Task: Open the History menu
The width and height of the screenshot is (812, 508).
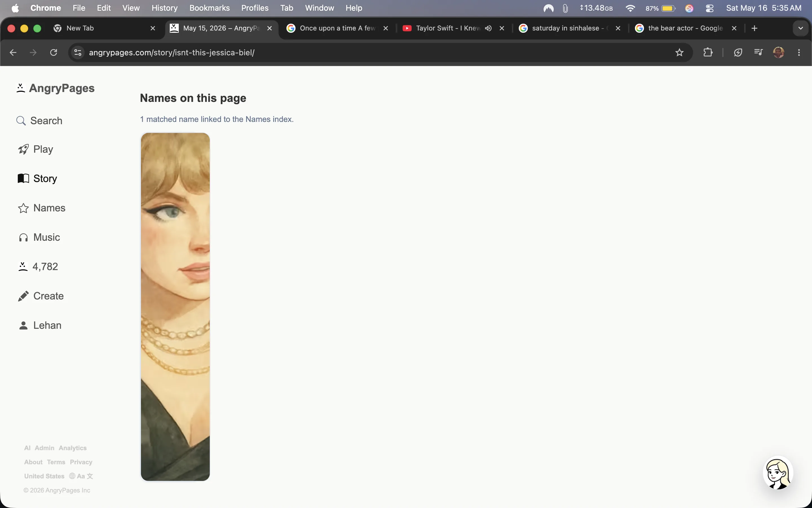Action: click(164, 8)
